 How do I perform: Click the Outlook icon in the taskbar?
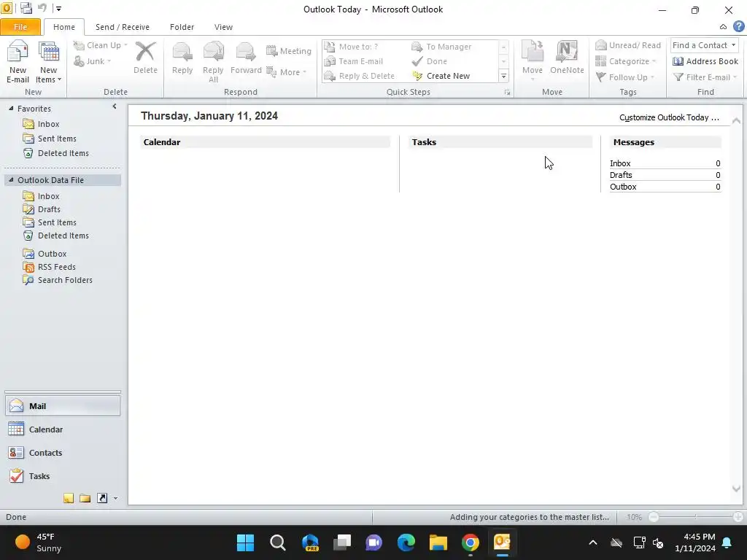502,542
